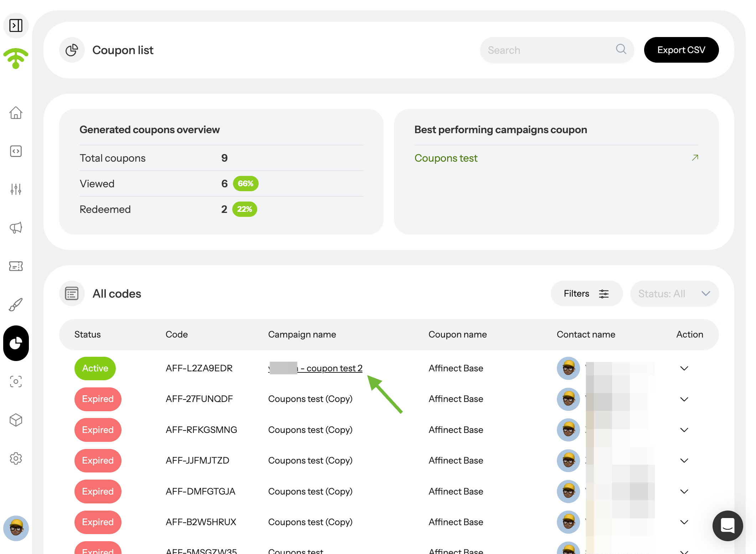Open the sliders settings icon in sidebar

coord(16,189)
